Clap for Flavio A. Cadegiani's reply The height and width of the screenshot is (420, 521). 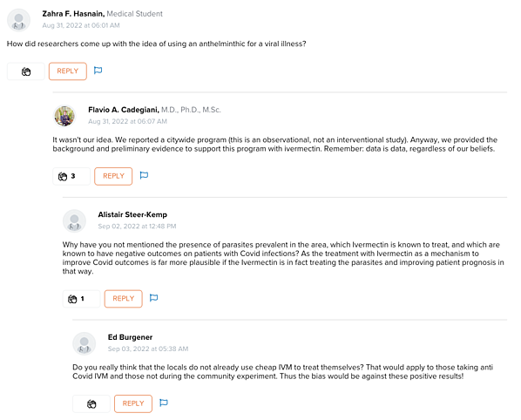[x=71, y=176]
